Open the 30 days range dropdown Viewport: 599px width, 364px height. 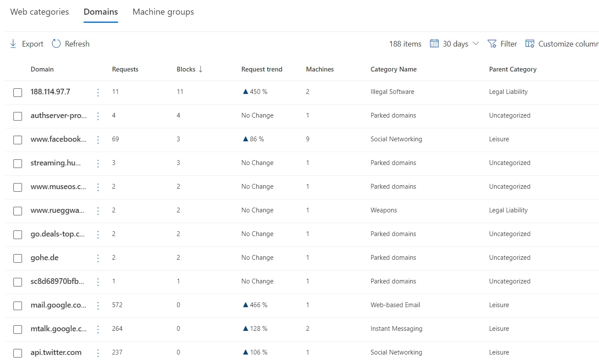coord(455,44)
